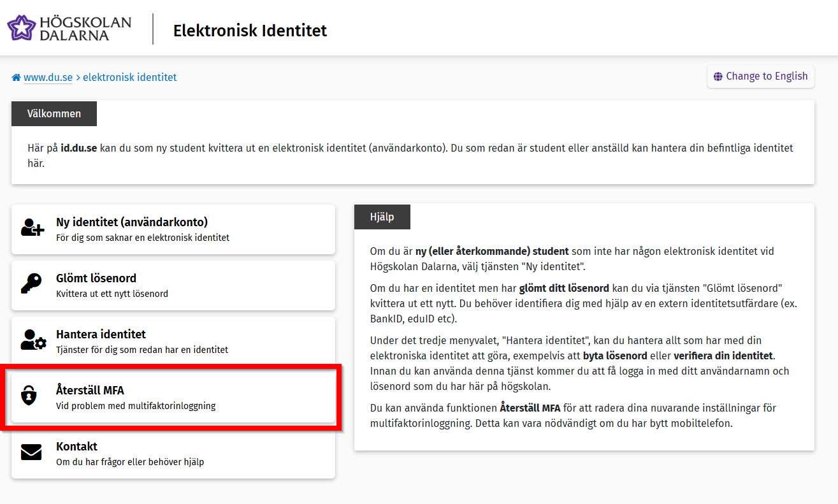Click the globe icon in Change to English
The image size is (838, 504).
click(x=719, y=76)
